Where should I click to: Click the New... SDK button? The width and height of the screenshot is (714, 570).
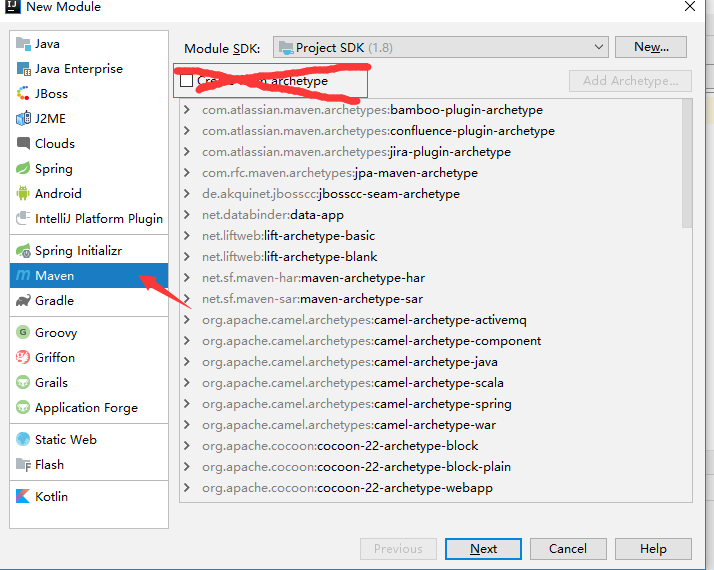click(x=651, y=47)
